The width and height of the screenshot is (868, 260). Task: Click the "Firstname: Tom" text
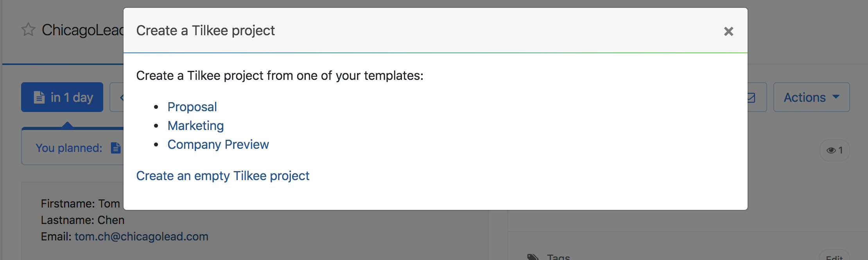click(80, 204)
